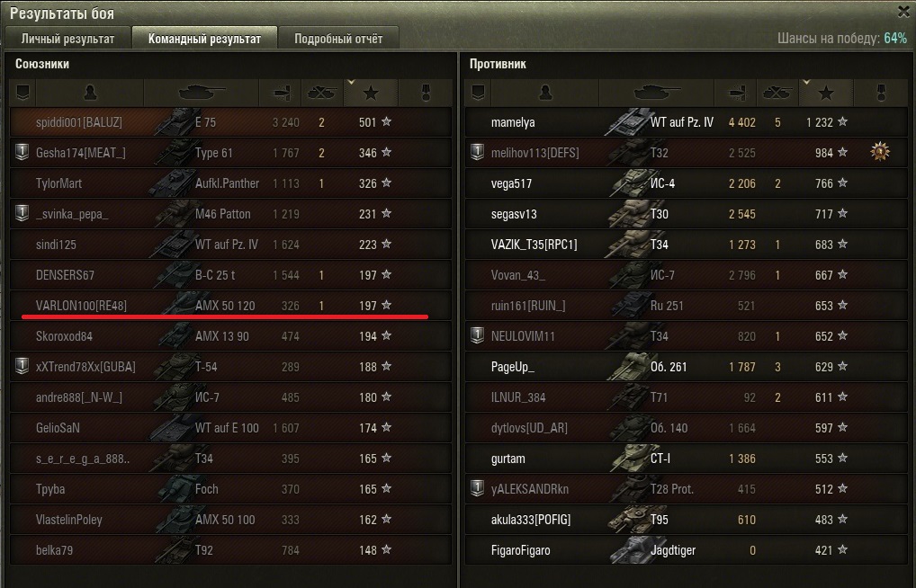
Task: Switch to Личный результат tab
Action: pyautogui.click(x=67, y=39)
